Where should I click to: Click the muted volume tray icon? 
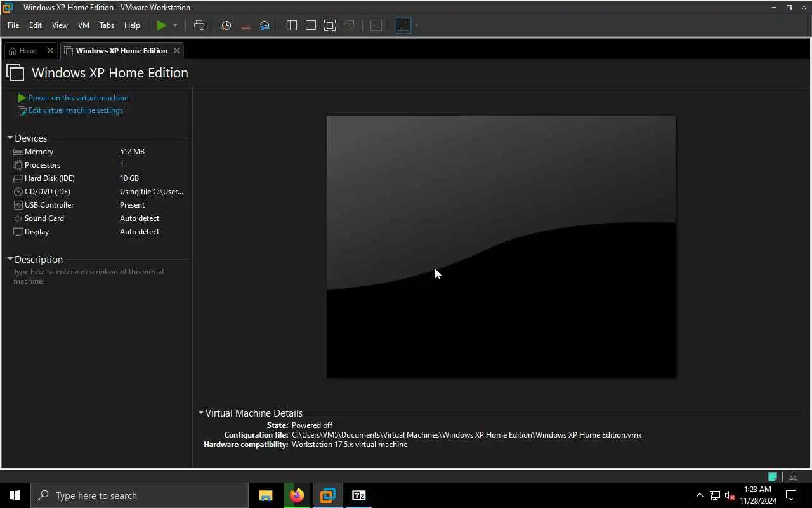click(x=730, y=495)
